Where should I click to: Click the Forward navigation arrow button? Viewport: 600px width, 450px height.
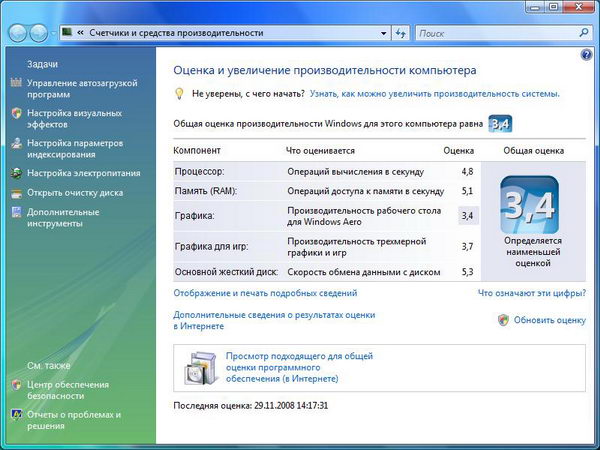[x=38, y=33]
